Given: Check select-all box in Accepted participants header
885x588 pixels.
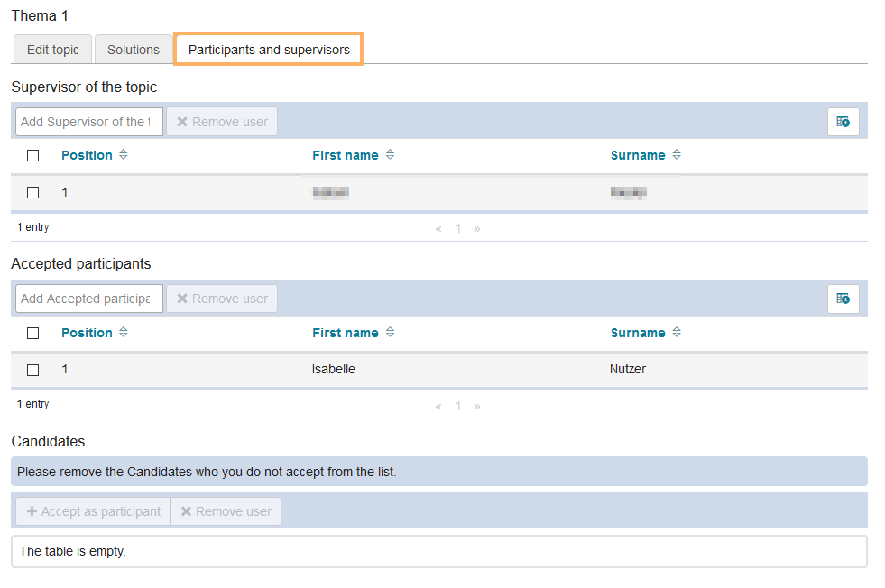Looking at the screenshot, I should point(33,333).
